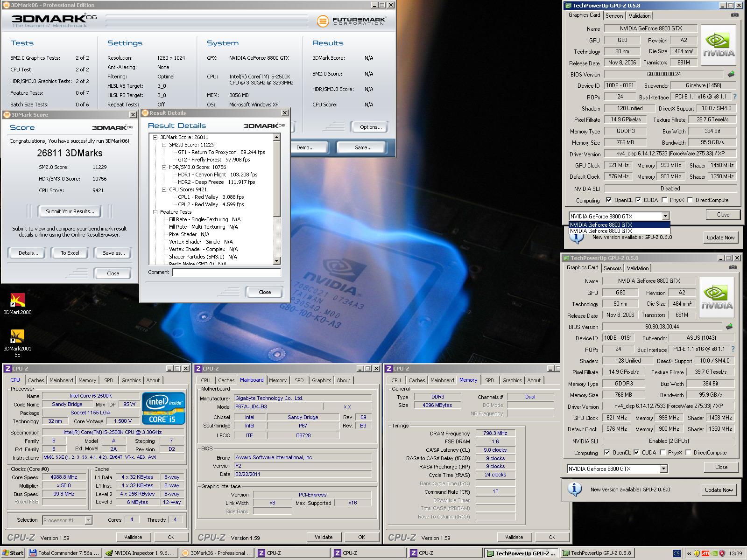Expand hidden tray icons with the chevron
747x560 pixels.
[x=689, y=553]
